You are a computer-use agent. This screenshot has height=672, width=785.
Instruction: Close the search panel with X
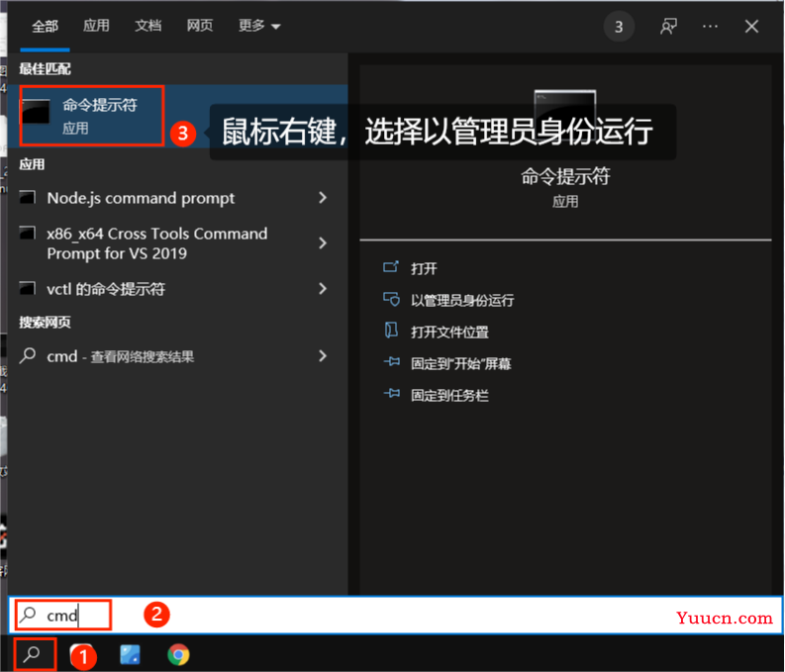(751, 26)
